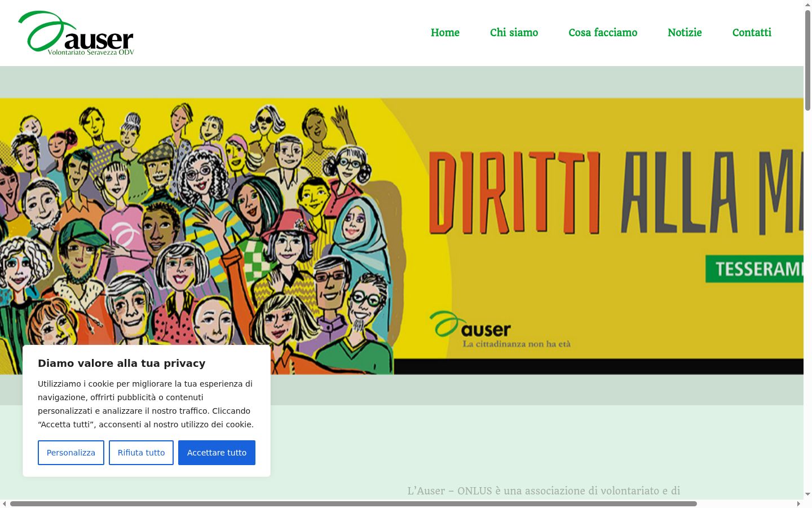The image size is (812, 508).
Task: Click the Auser Volontariato Seravezza logo
Action: 76,33
